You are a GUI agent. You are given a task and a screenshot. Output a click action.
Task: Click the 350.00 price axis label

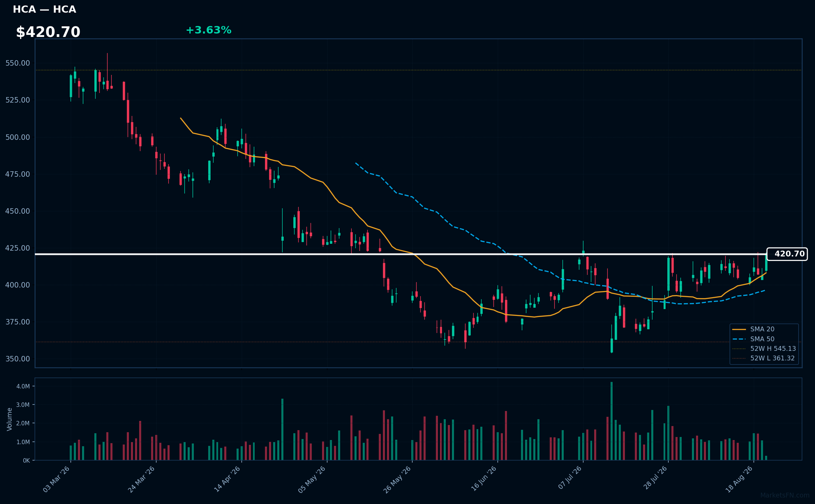pos(17,359)
